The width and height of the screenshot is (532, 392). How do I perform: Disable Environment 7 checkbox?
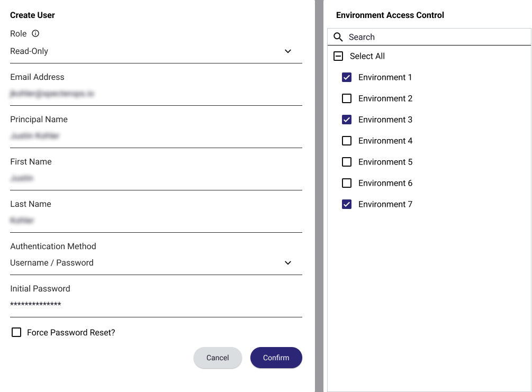pyautogui.click(x=347, y=204)
